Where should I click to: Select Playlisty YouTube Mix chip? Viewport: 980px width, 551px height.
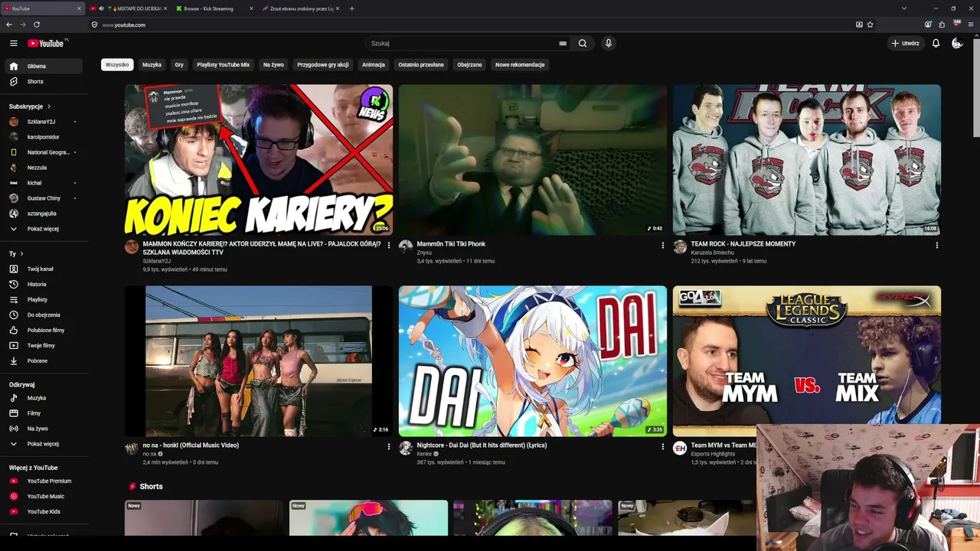tap(223, 65)
